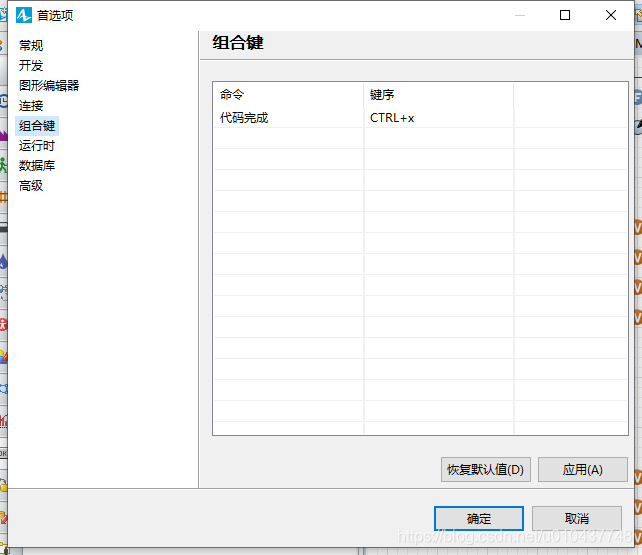Open 运行时 preferences page

point(36,146)
